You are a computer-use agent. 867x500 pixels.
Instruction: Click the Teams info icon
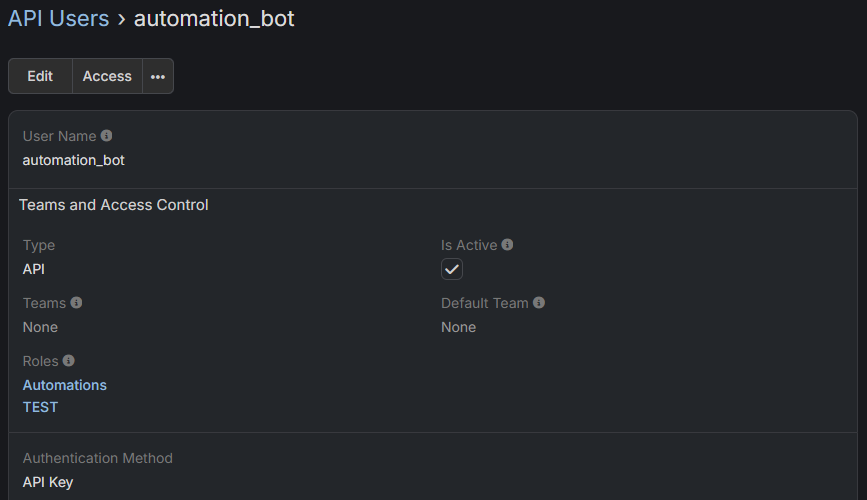[x=77, y=303]
